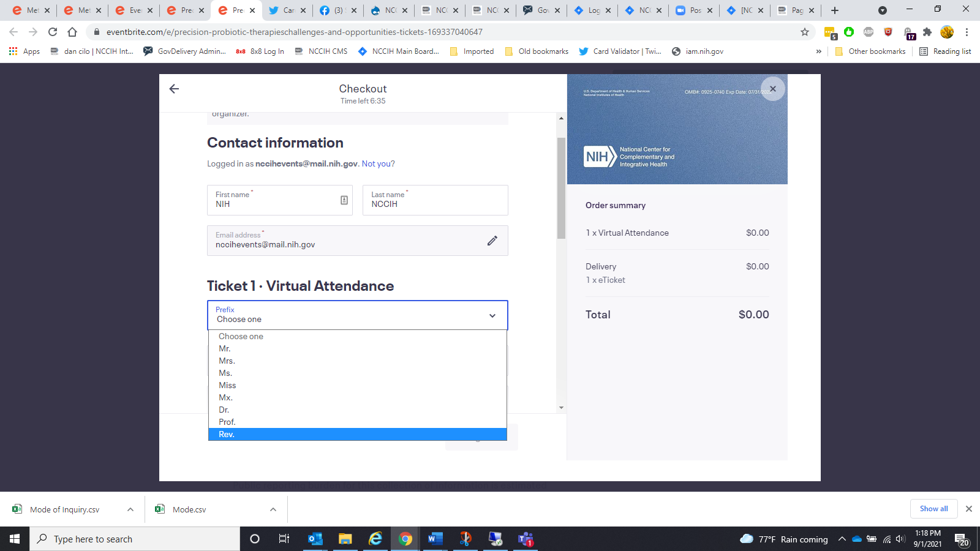The height and width of the screenshot is (551, 980).
Task: Bookmark this page with the star icon
Action: click(805, 32)
